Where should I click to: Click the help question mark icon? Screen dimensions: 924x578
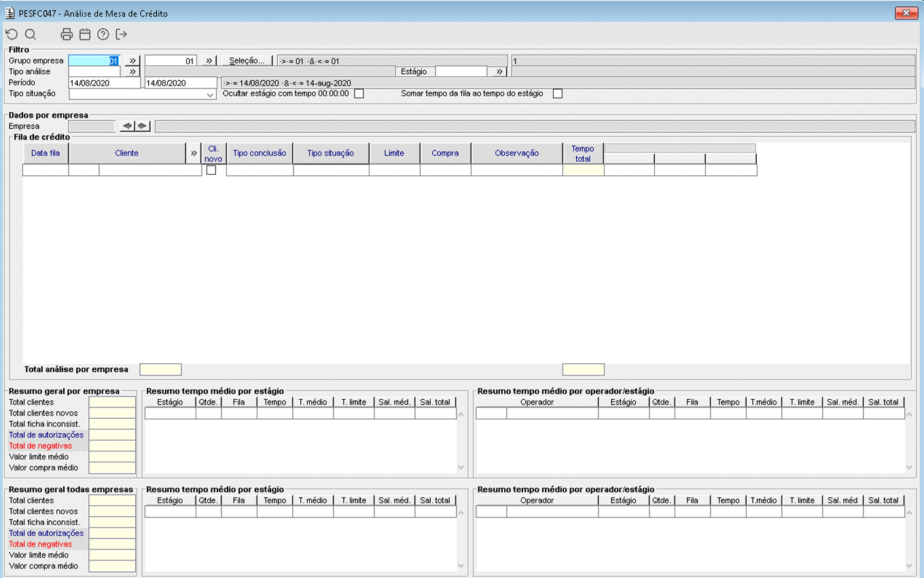coord(103,34)
